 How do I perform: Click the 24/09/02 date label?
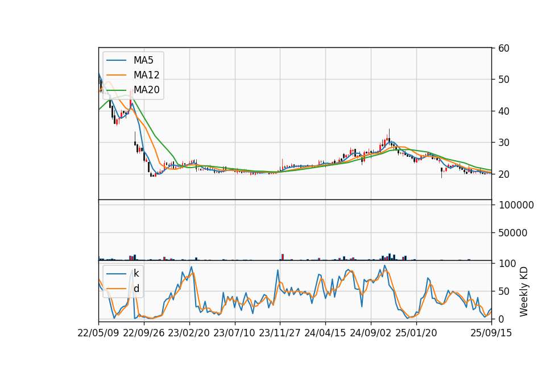click(x=370, y=333)
